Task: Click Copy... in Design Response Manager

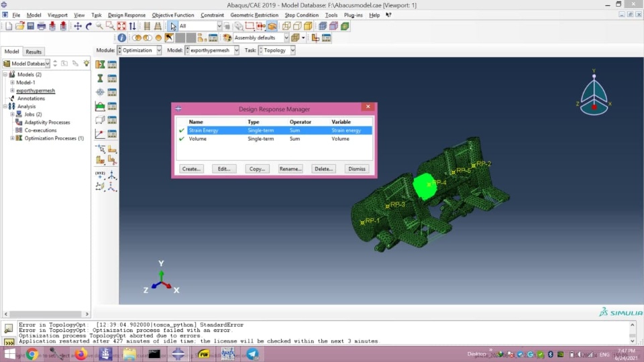Action: tap(258, 169)
